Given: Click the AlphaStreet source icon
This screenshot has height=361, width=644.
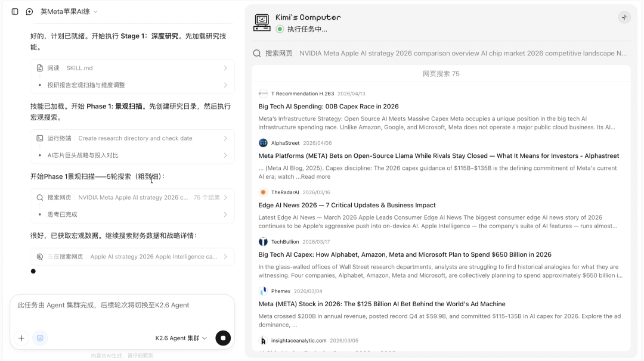Looking at the screenshot, I should coord(264,143).
